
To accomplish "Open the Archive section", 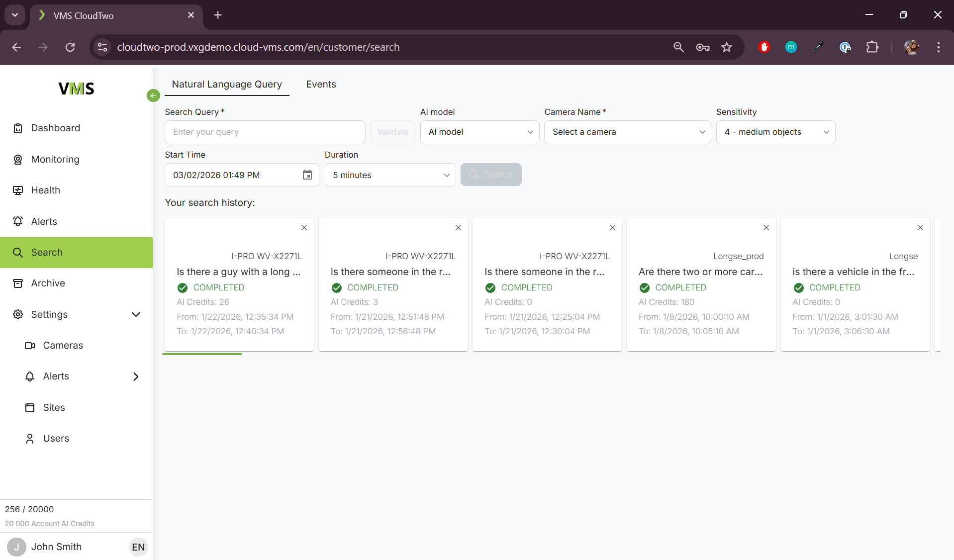I will (48, 283).
